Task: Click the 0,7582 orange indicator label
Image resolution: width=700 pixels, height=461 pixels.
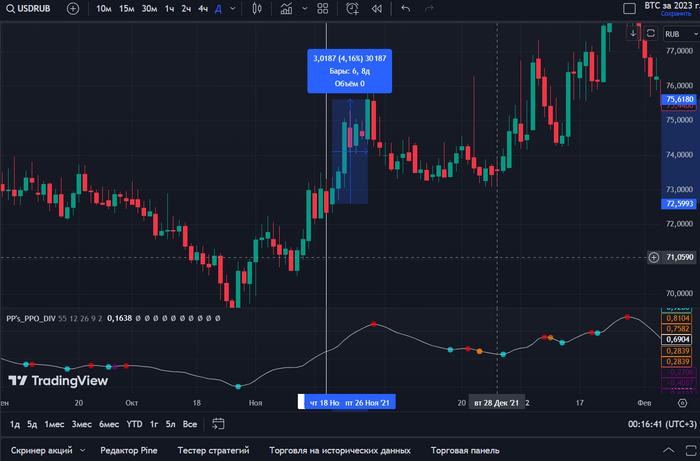Action: [677, 328]
